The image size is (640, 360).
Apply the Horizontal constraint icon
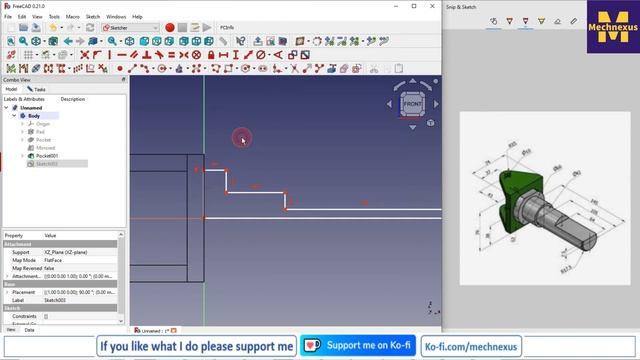122,55
